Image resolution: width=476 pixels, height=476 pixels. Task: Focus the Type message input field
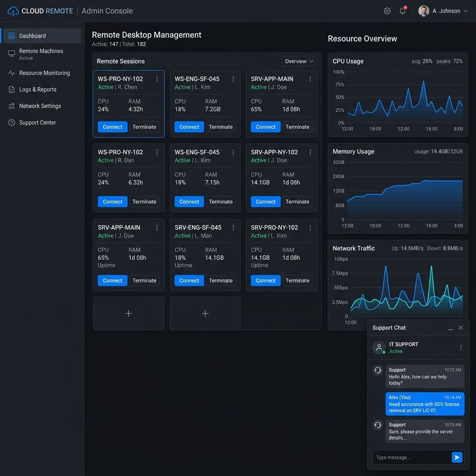point(411,457)
